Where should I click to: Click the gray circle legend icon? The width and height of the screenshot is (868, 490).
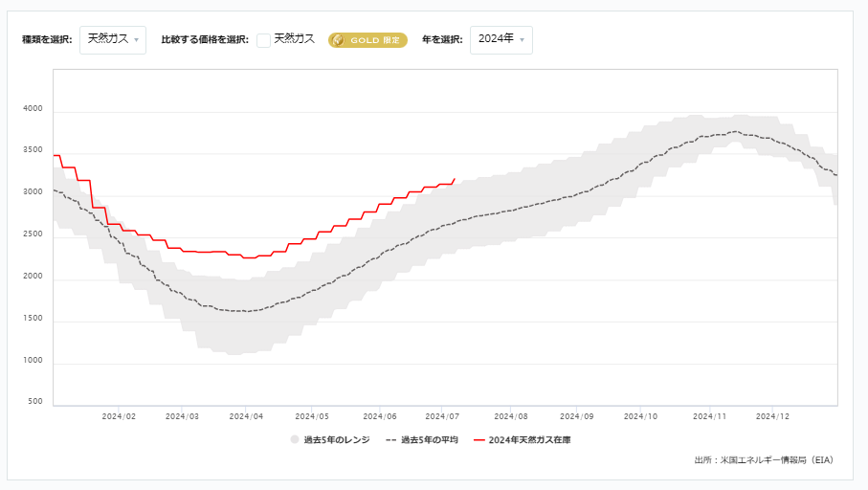point(295,439)
